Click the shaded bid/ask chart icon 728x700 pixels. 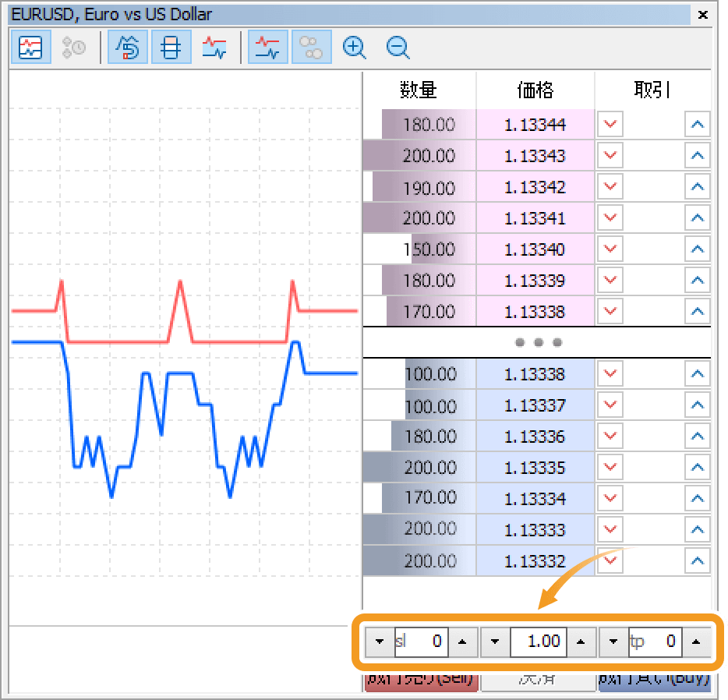point(214,47)
